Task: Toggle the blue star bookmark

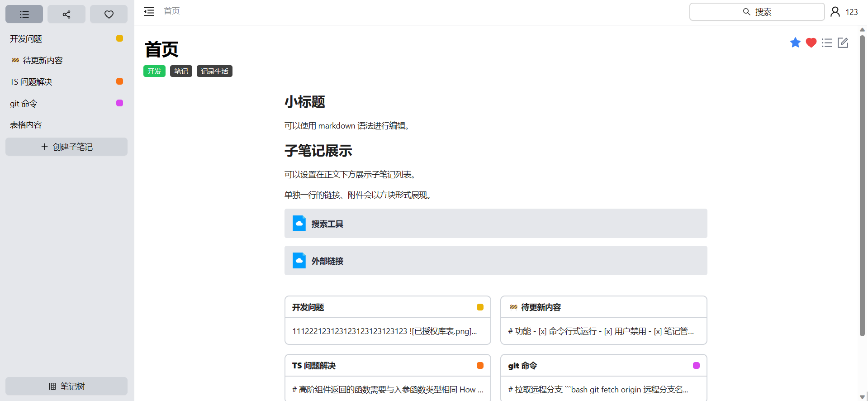Action: [795, 43]
